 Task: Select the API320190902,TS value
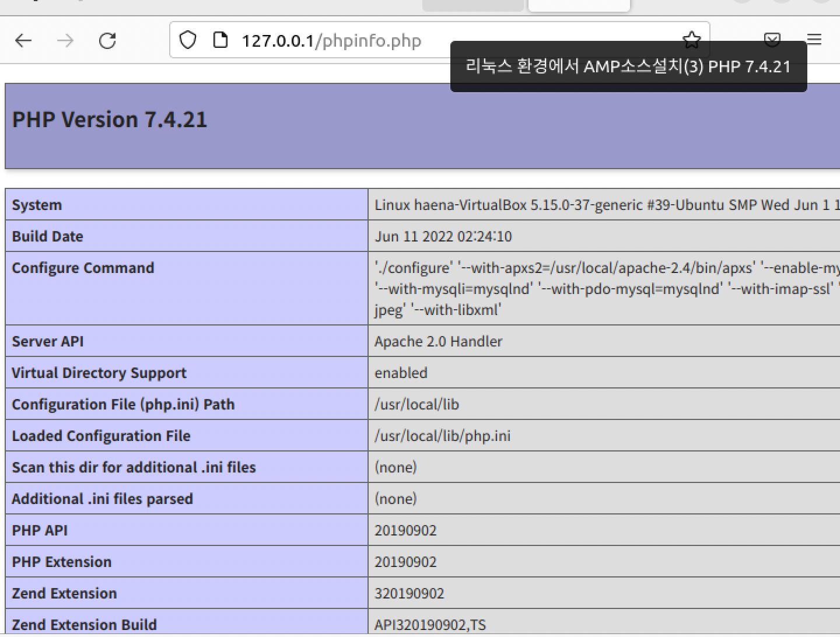click(430, 625)
